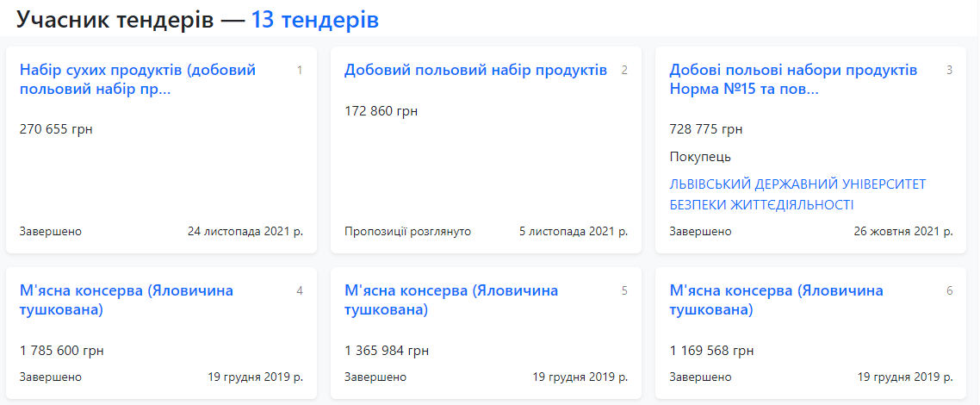This screenshot has width=980, height=405.
Task: Click the 1 169 568 грн amount
Action: [711, 351]
